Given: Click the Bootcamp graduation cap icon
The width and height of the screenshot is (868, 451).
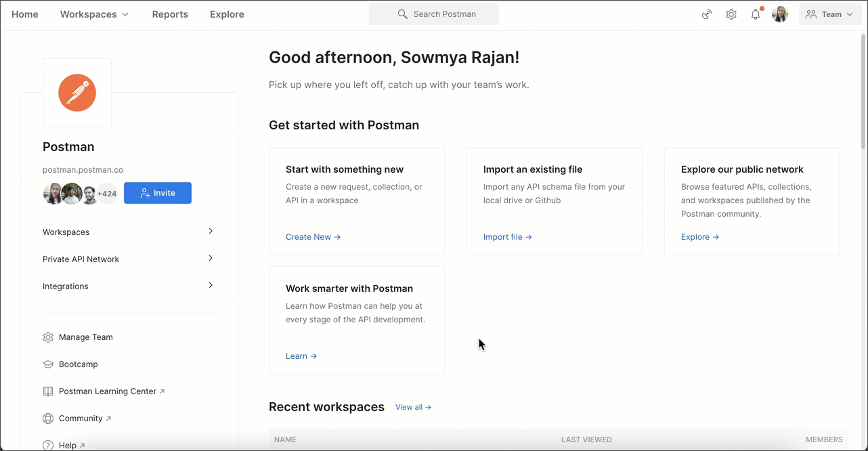Looking at the screenshot, I should [x=48, y=364].
